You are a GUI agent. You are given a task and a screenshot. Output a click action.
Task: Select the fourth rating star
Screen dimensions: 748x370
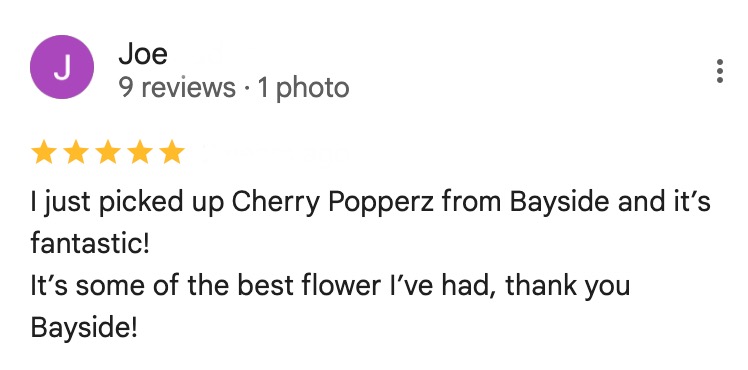[x=140, y=152]
